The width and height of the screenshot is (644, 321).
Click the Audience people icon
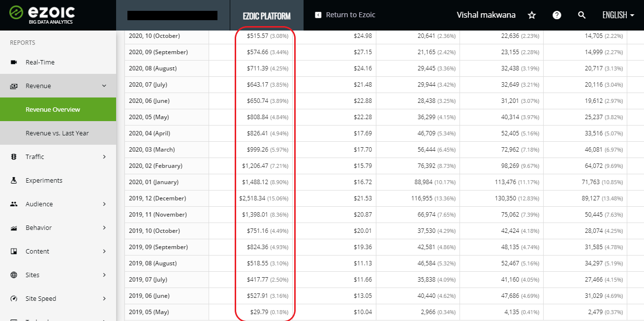(x=14, y=204)
